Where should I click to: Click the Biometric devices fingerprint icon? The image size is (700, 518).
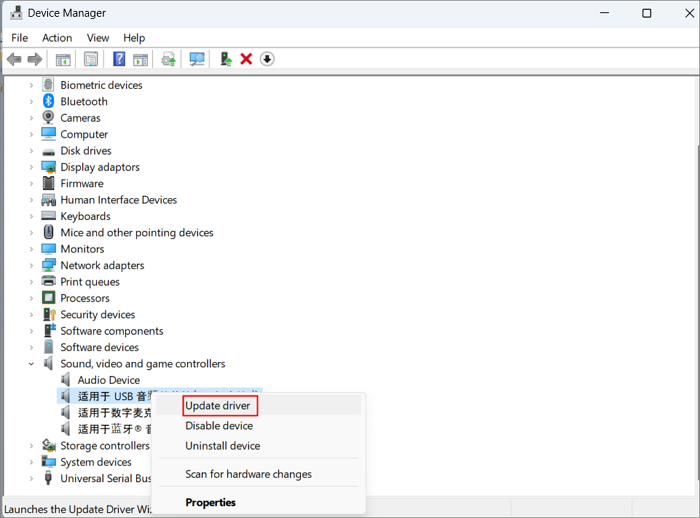point(48,85)
